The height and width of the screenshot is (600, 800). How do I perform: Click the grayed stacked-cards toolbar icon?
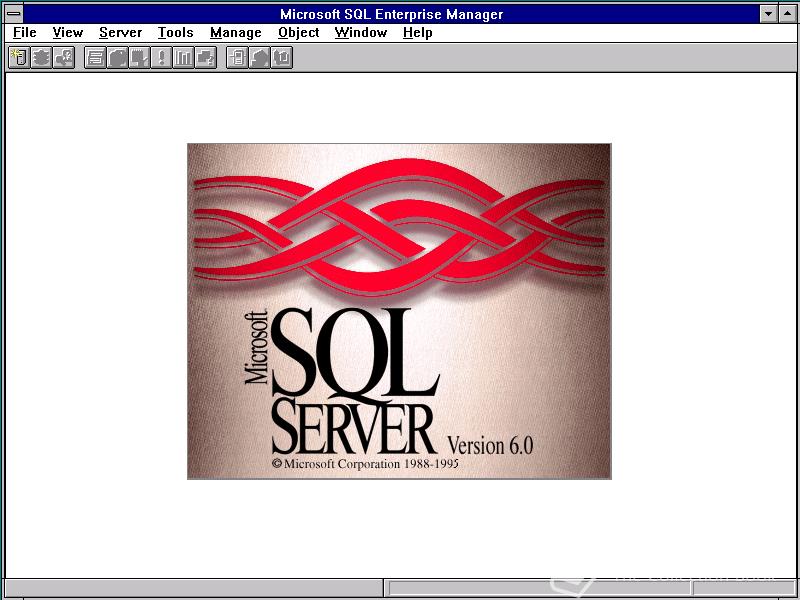117,58
